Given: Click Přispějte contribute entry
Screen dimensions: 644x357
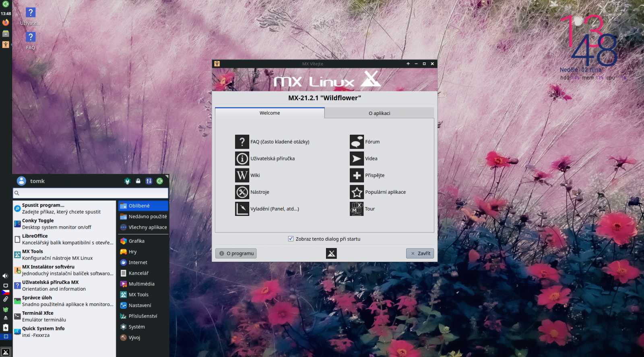Looking at the screenshot, I should coord(367,175).
